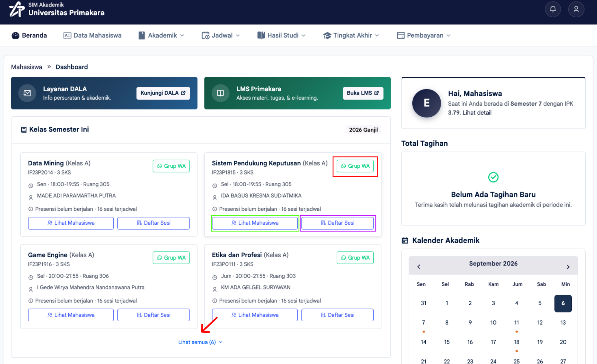Open Grup WA for Data Mining
This screenshot has height=364, width=597.
(x=171, y=166)
